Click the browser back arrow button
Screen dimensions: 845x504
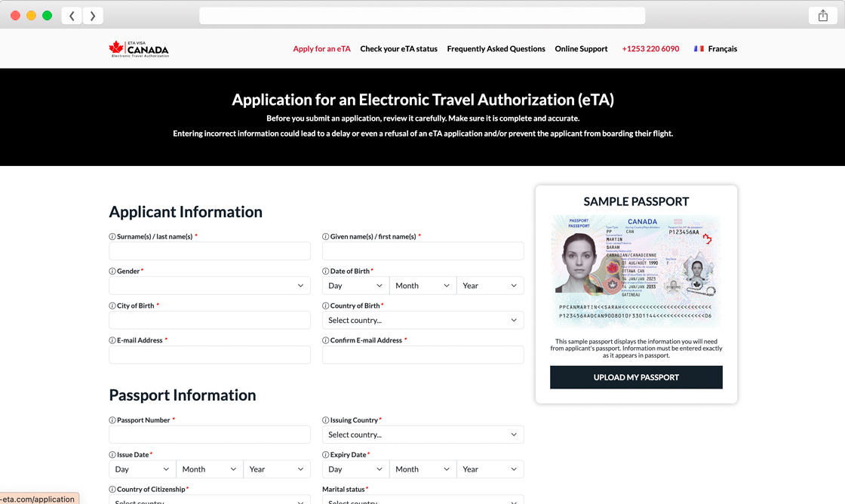point(72,16)
